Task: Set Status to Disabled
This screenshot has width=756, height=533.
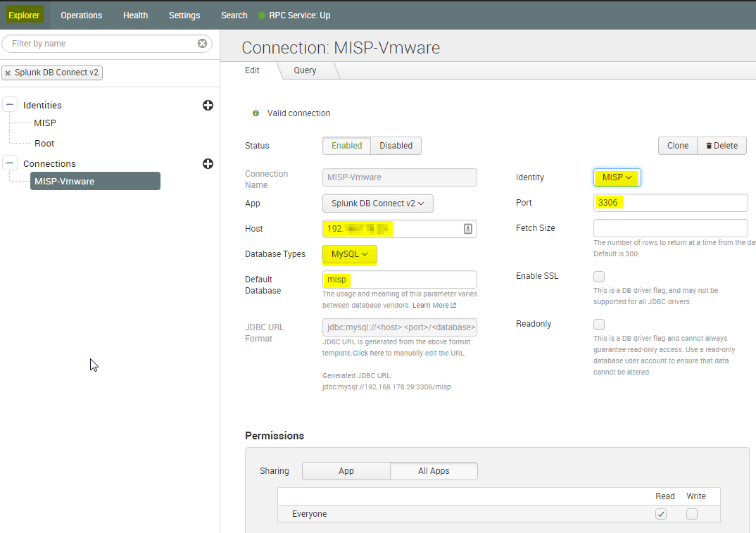Action: click(396, 146)
